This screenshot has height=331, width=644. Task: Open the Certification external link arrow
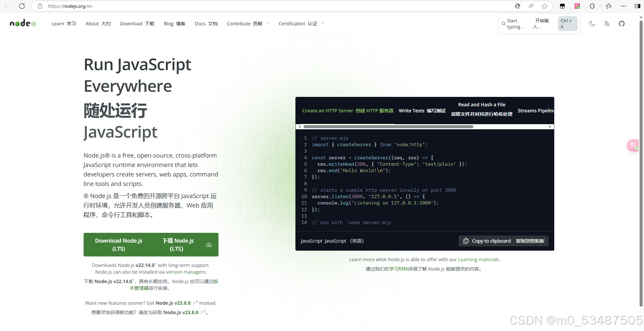point(322,23)
